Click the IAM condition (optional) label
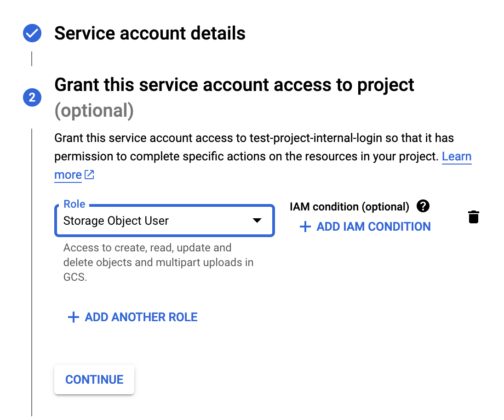This screenshot has width=504, height=420. (349, 207)
